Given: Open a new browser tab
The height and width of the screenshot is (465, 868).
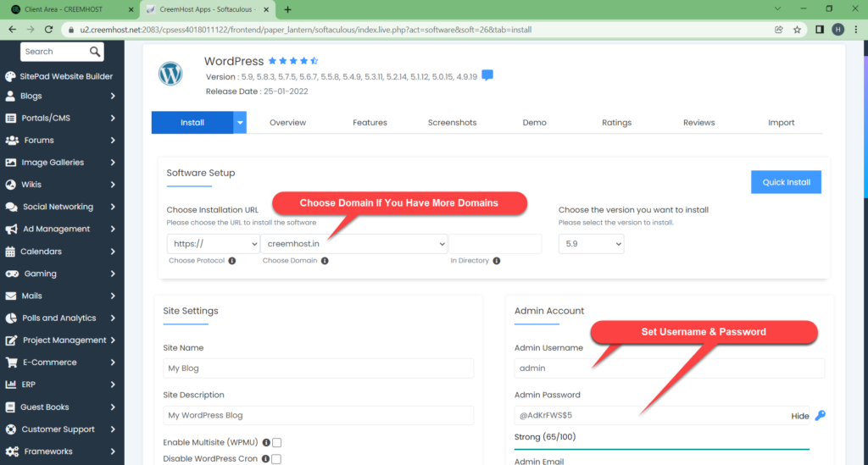Looking at the screenshot, I should (x=288, y=9).
